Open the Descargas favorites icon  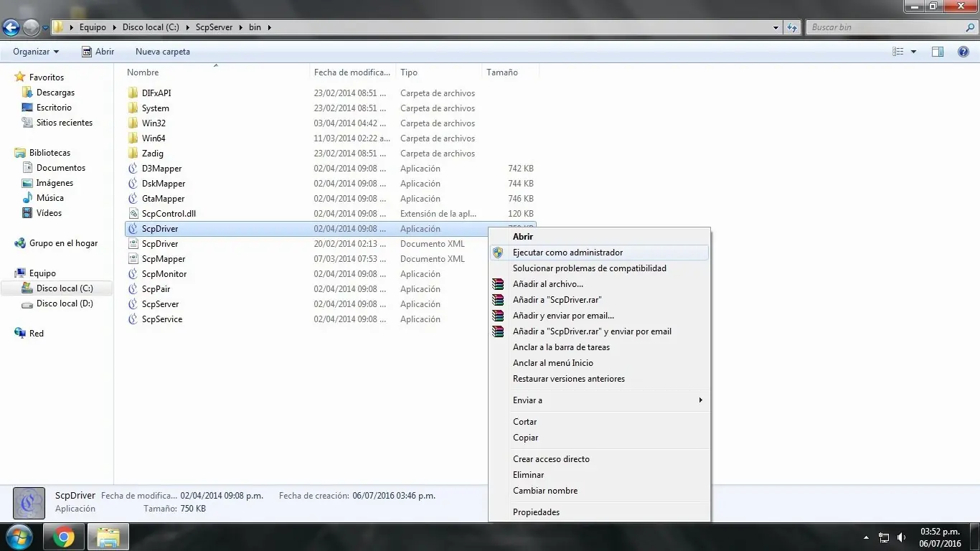(x=27, y=93)
